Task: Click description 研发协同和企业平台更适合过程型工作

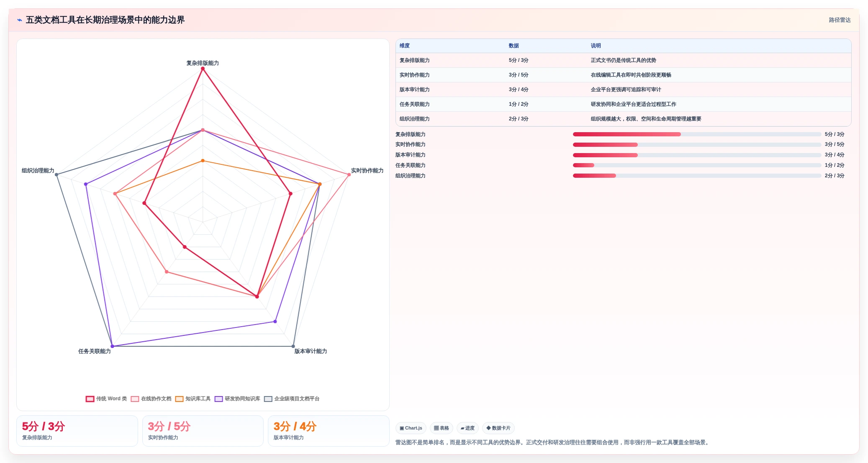Action: click(x=634, y=104)
